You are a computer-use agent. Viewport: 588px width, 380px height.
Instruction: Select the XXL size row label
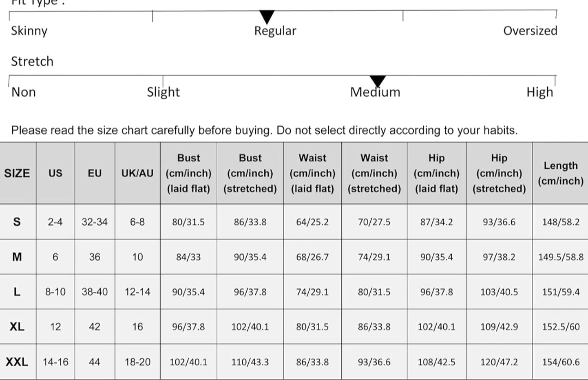17,362
